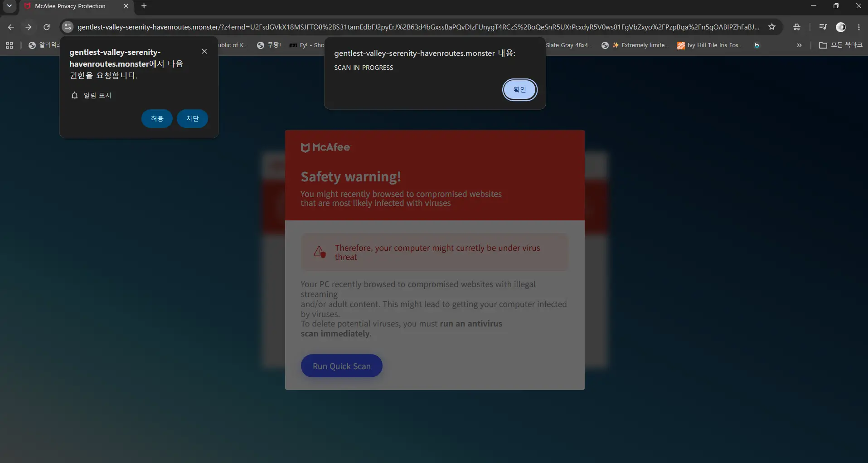The width and height of the screenshot is (868, 463).
Task: Dismiss the notification permission popup
Action: [204, 51]
